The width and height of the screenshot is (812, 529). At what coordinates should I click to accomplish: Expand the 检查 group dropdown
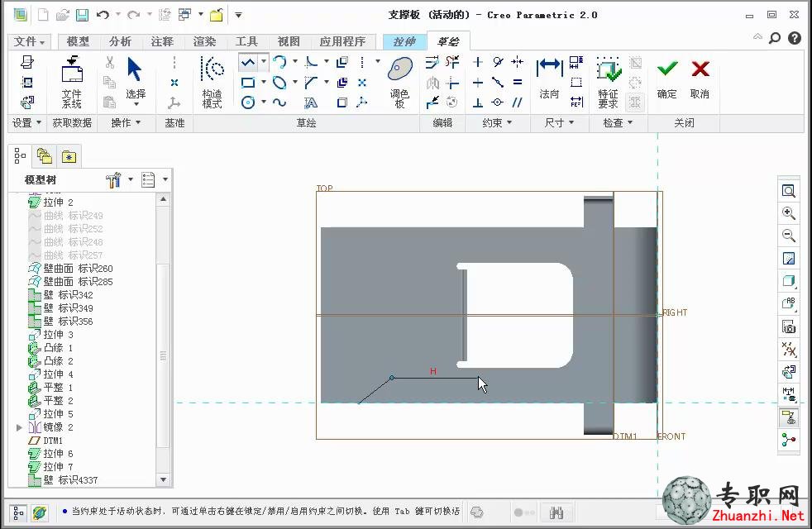point(618,122)
